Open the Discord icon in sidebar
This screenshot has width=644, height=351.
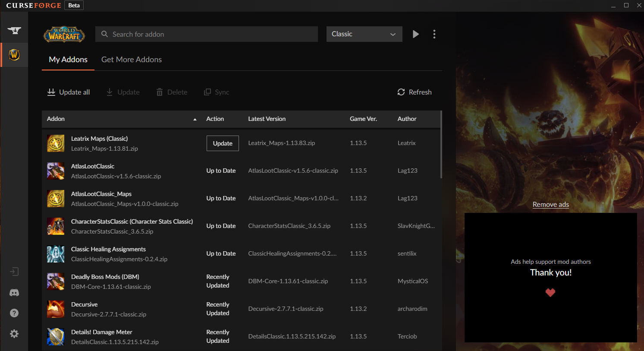pos(14,293)
